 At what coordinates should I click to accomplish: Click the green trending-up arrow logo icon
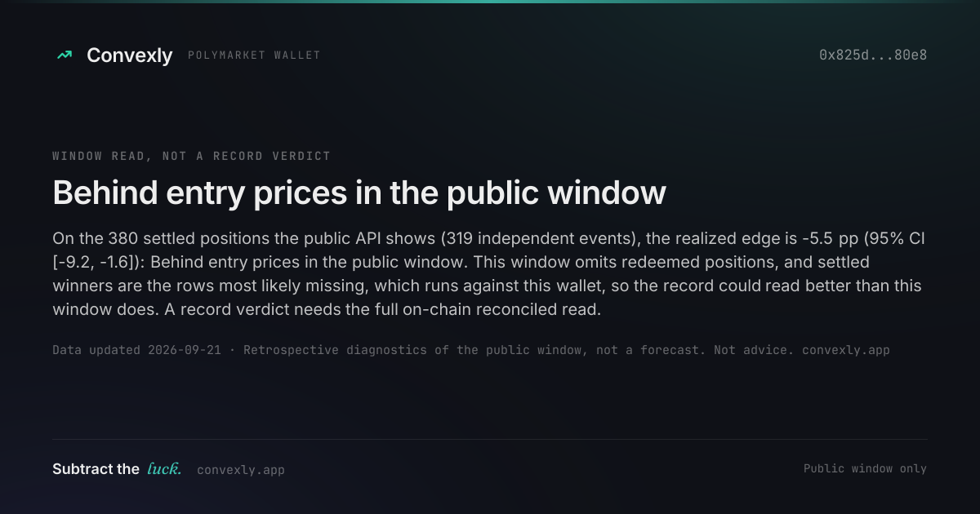[65, 55]
